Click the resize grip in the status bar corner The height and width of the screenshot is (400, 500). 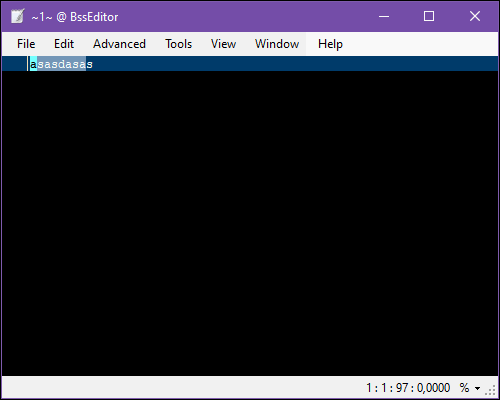pos(491,390)
